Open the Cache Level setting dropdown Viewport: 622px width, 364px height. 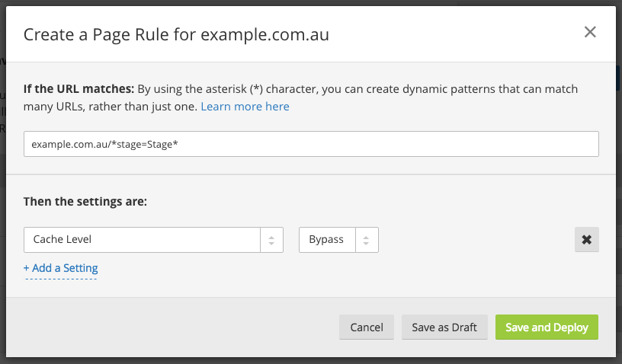[x=152, y=240]
